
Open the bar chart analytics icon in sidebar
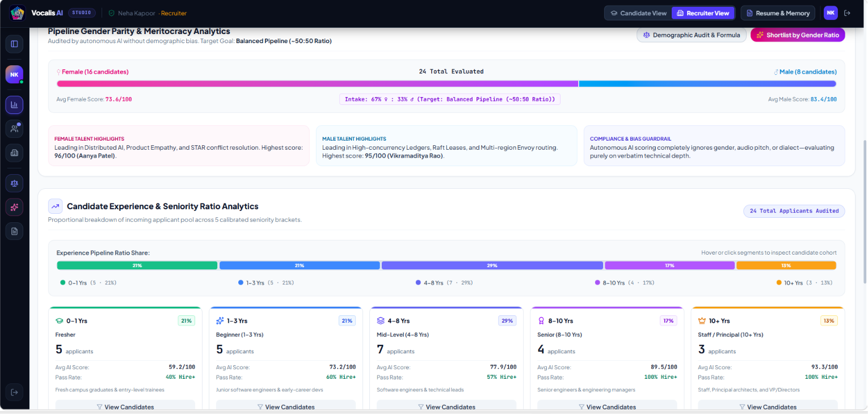click(14, 105)
